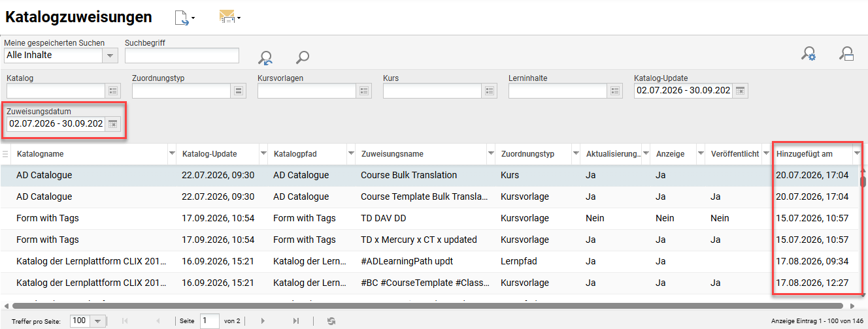Open Katalogpfad column filter arrow
The height and width of the screenshot is (329, 868).
click(351, 154)
